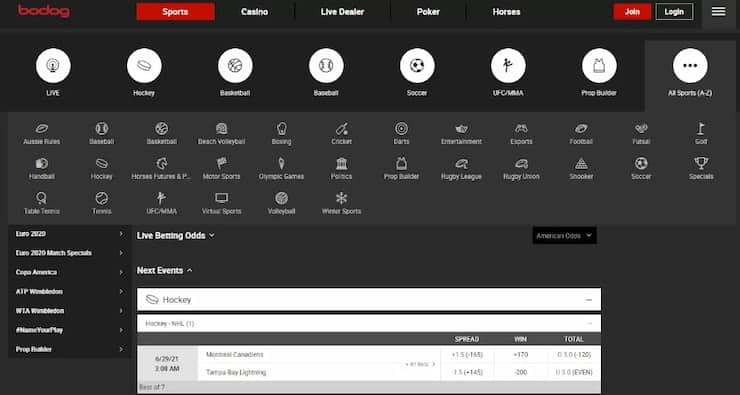Select Over 5.0 (-120) total

pyautogui.click(x=574, y=354)
